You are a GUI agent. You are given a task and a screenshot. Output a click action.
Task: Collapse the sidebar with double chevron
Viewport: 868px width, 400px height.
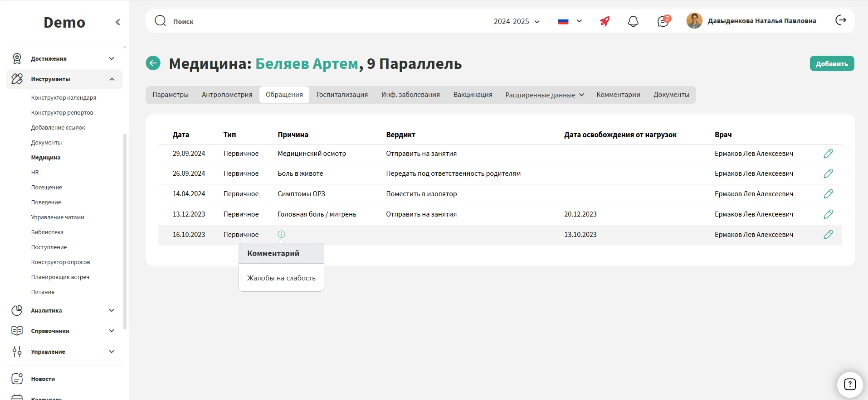tap(118, 22)
